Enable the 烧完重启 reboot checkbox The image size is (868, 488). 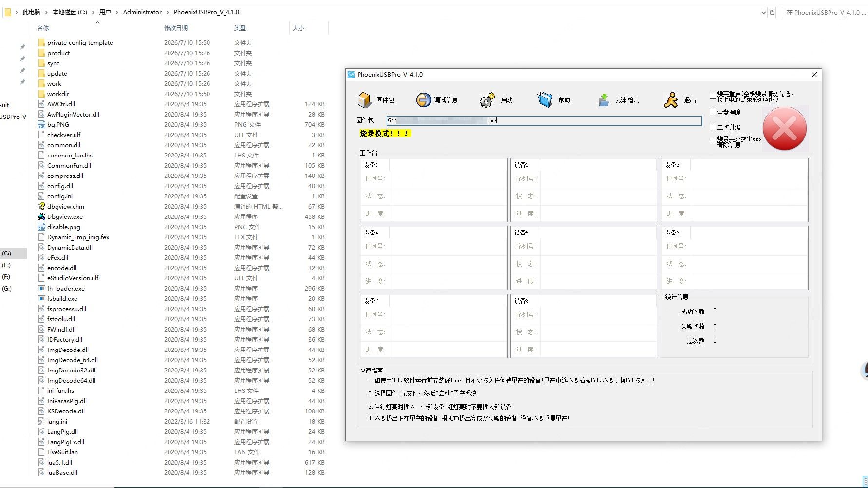pyautogui.click(x=713, y=96)
